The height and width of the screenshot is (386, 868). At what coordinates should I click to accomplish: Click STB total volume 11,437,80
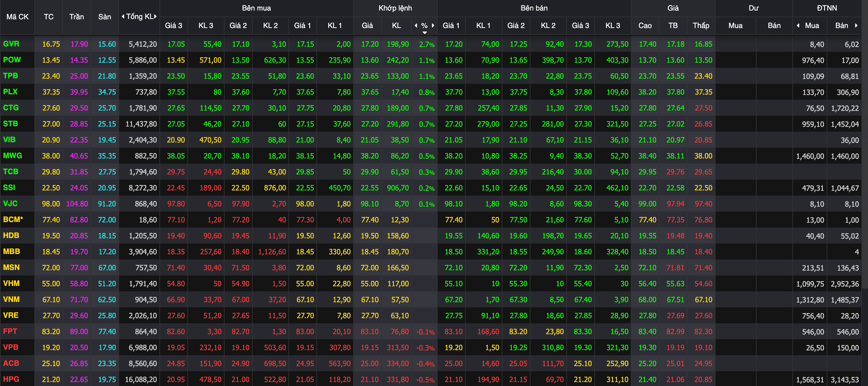click(x=141, y=124)
